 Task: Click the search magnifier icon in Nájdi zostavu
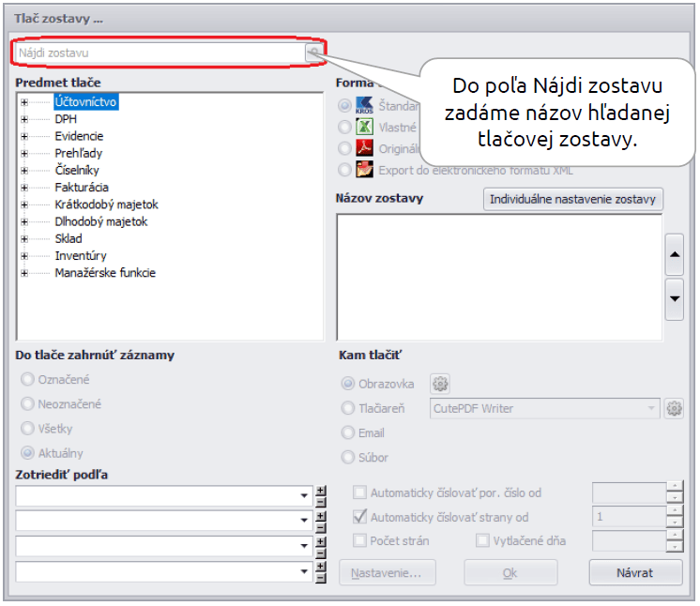[x=313, y=53]
